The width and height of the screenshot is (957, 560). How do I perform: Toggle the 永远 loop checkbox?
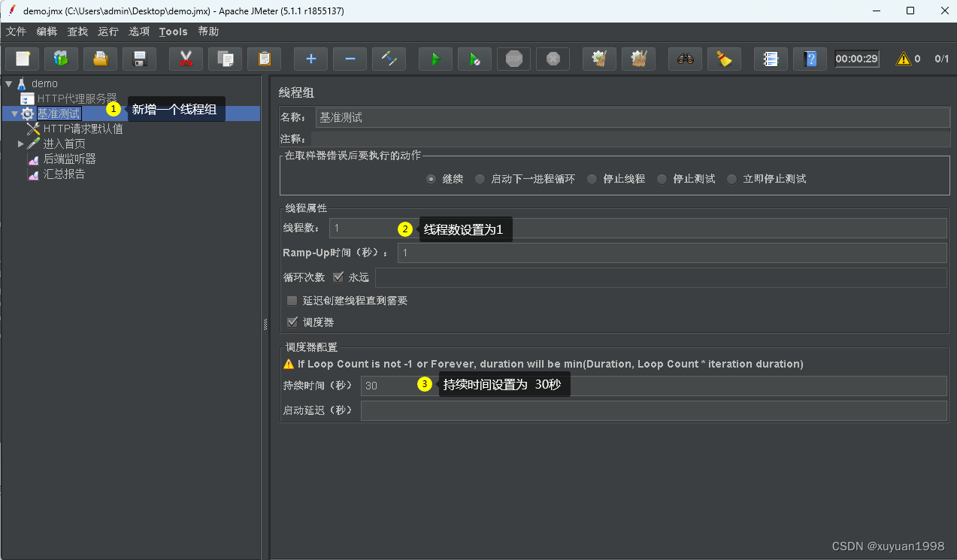(x=338, y=277)
